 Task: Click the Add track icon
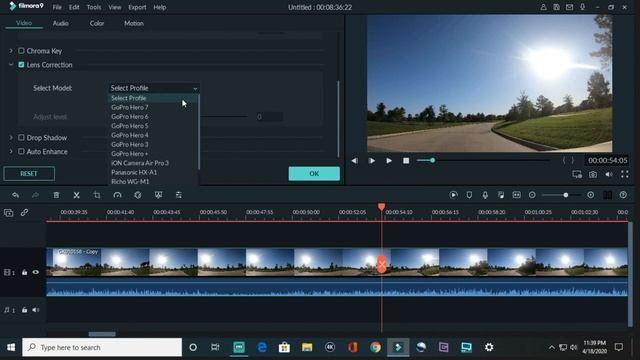tap(9, 213)
